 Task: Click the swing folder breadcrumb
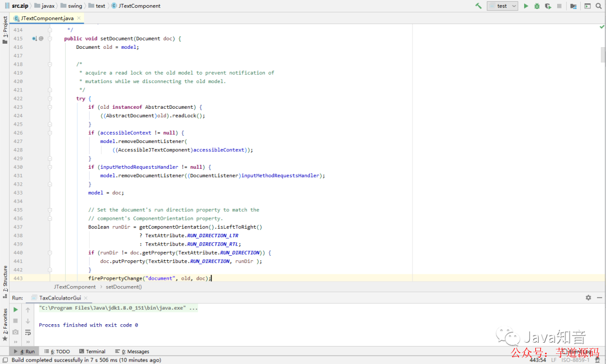pos(71,6)
